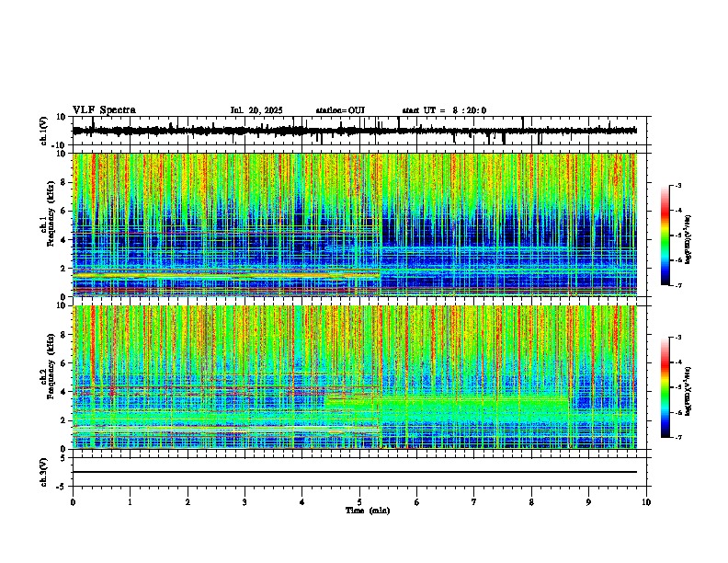
Task: Click the ch.1 spectrogram color scale bar
Action: pos(665,236)
